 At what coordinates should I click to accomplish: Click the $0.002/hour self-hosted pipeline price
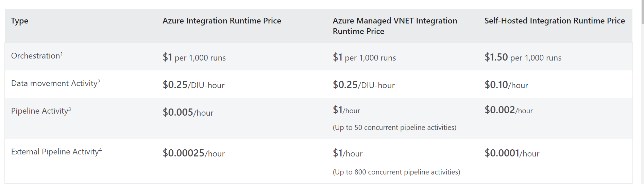click(509, 110)
